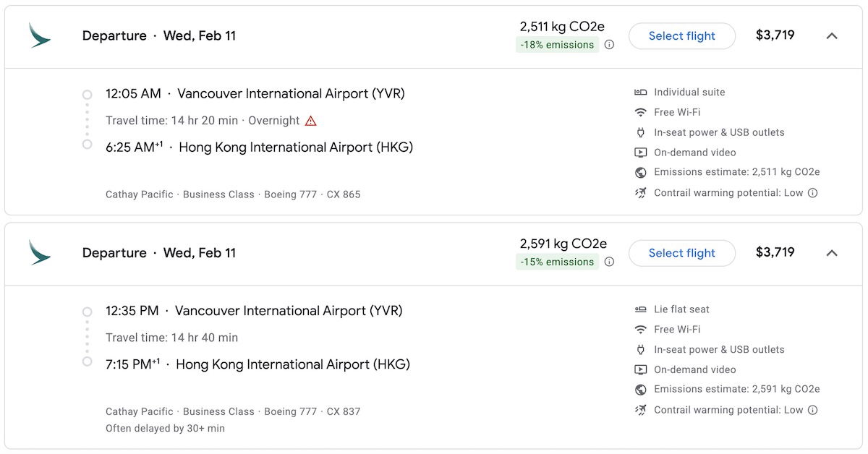Open emissions info icon beside -18% emissions
The image size is (868, 454).
point(609,45)
